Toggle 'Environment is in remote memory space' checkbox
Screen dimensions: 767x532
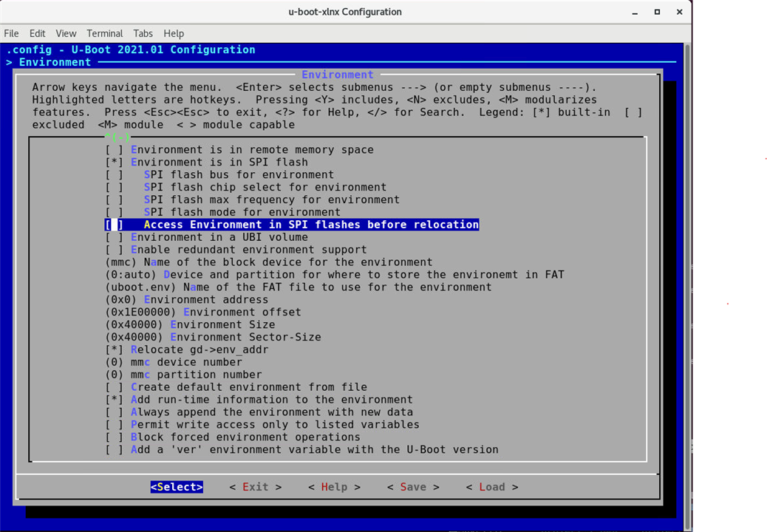coord(115,150)
